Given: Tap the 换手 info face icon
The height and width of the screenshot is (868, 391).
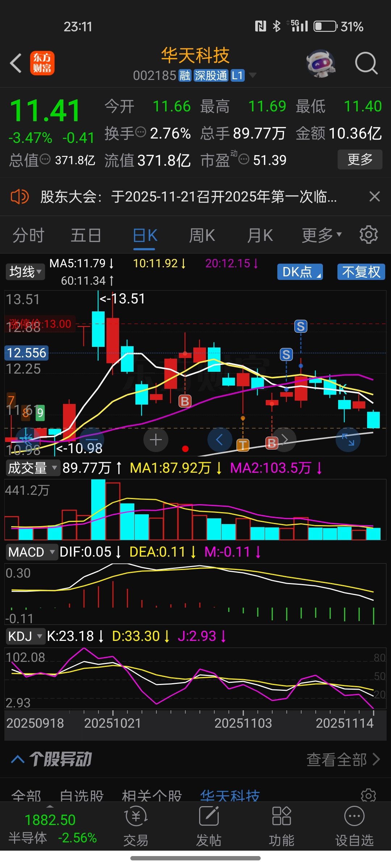Looking at the screenshot, I should click(140, 132).
